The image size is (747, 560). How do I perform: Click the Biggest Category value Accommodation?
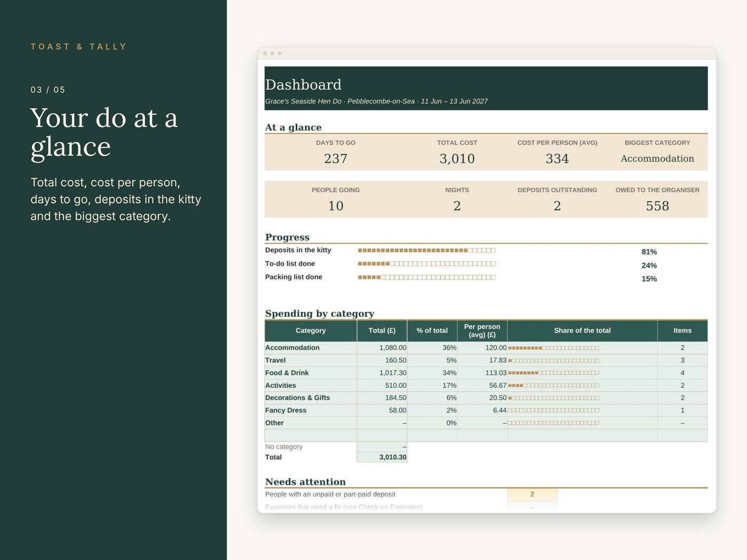click(x=657, y=158)
